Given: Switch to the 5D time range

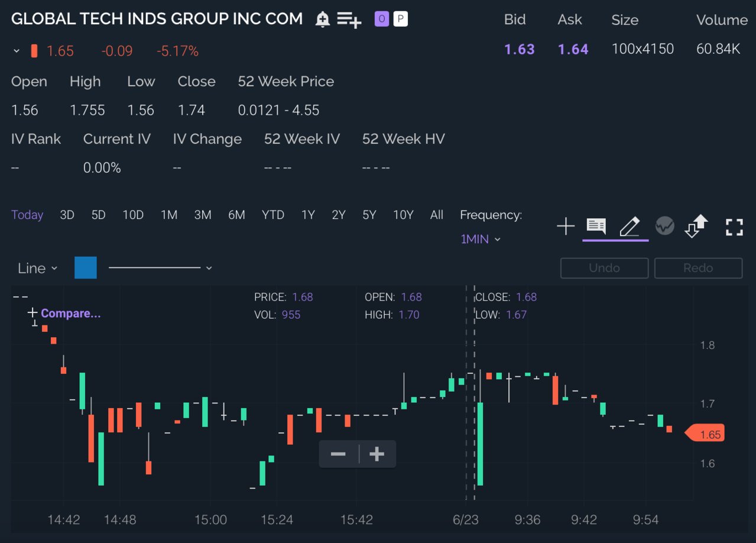Looking at the screenshot, I should (99, 215).
